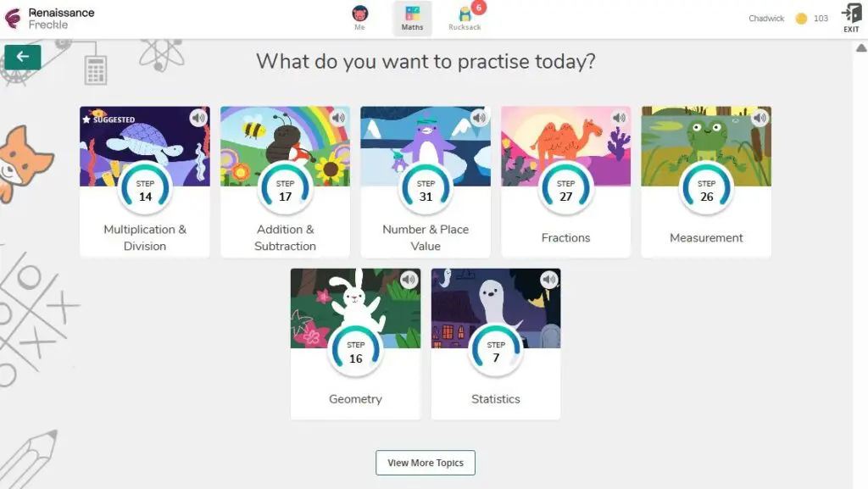Click the Measurement topic label
Viewport: 868px width, 489px height.
[x=706, y=238]
